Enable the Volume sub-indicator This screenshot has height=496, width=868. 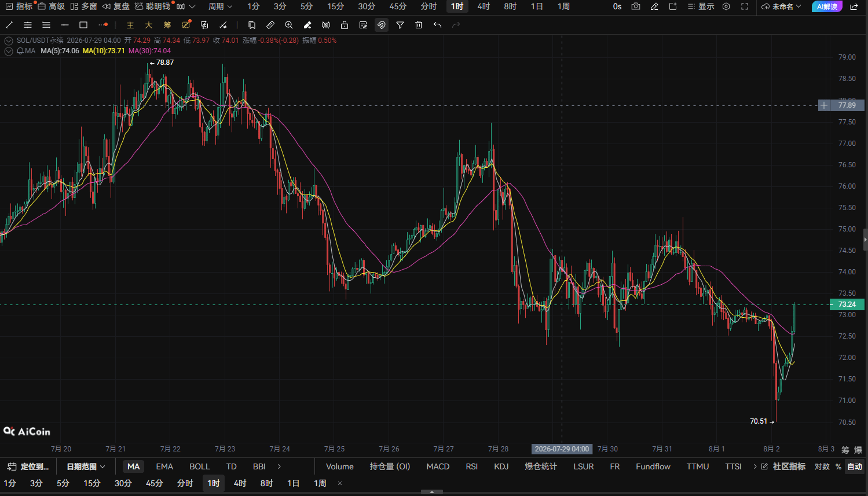click(x=340, y=466)
